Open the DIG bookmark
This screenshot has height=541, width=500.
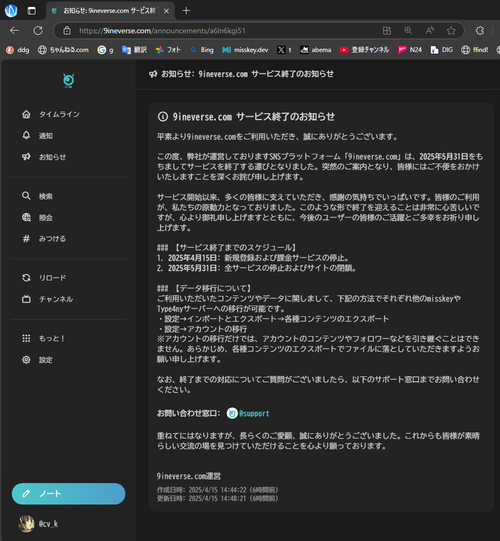coord(441,50)
